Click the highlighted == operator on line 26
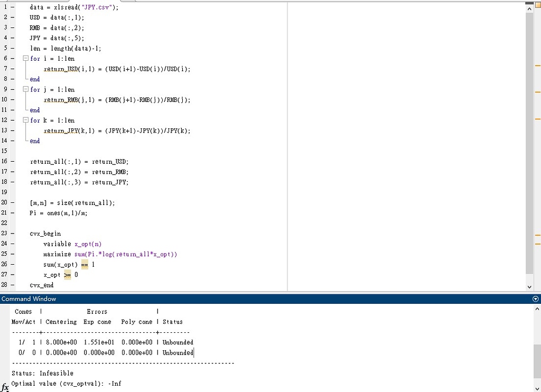 85,265
